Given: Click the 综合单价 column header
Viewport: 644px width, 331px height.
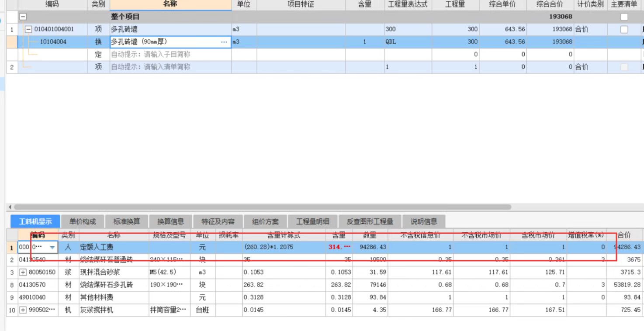Looking at the screenshot, I should click(x=502, y=4).
